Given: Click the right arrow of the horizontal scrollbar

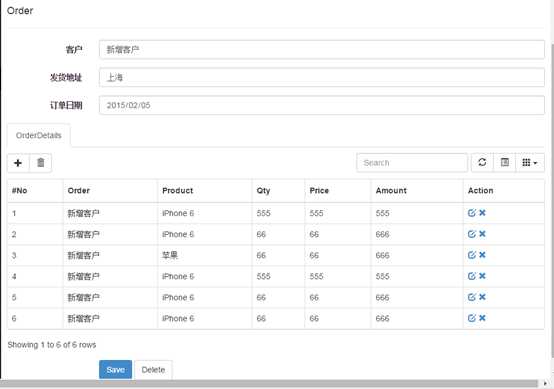Looking at the screenshot, I should (545, 383).
